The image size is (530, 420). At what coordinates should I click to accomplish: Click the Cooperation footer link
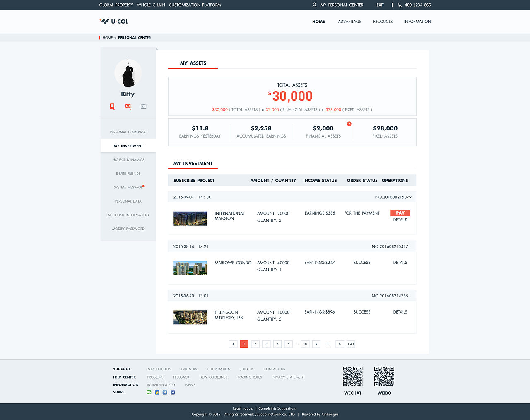pos(219,369)
